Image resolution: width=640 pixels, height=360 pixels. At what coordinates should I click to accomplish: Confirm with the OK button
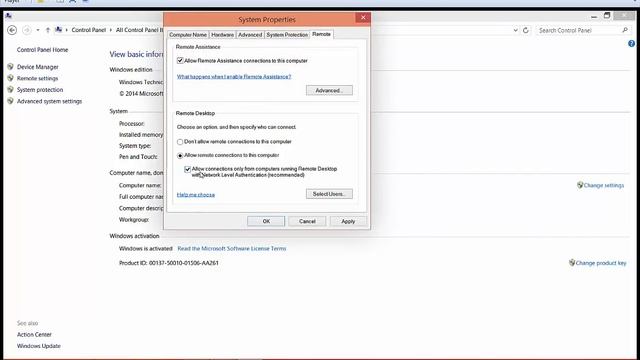click(266, 221)
